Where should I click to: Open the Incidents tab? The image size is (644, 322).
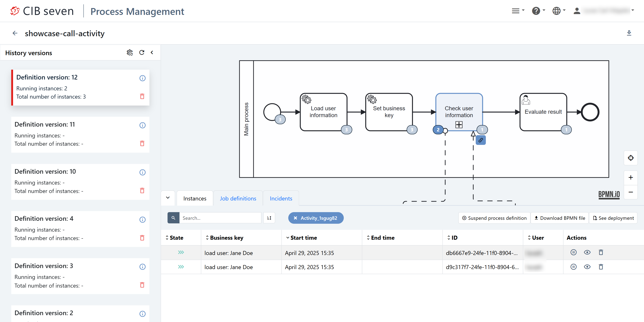tap(281, 198)
